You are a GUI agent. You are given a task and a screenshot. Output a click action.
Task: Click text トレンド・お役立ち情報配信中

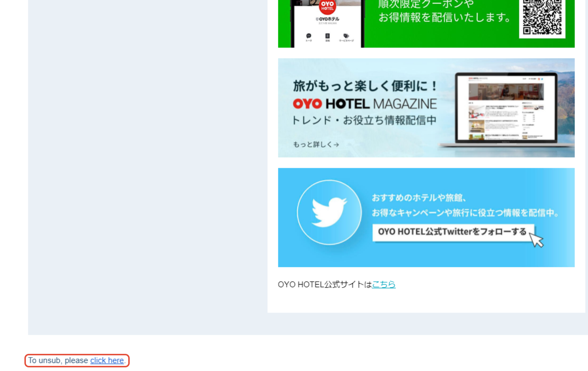point(364,120)
